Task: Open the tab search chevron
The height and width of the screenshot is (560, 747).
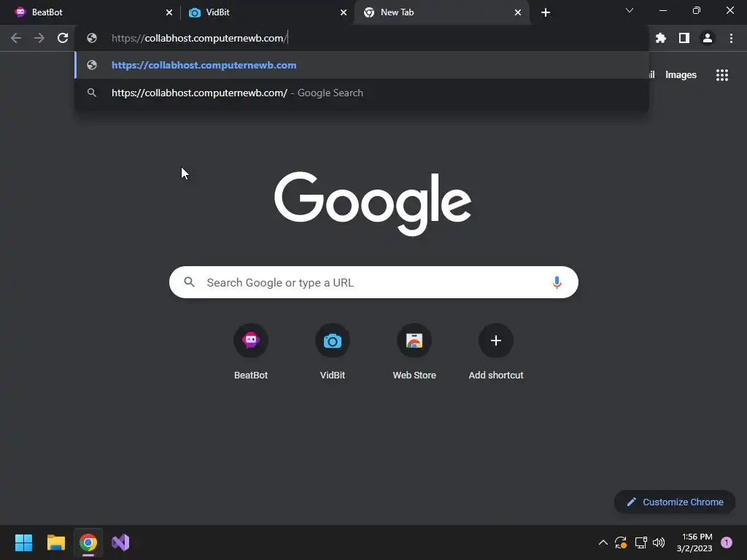Action: (630, 10)
